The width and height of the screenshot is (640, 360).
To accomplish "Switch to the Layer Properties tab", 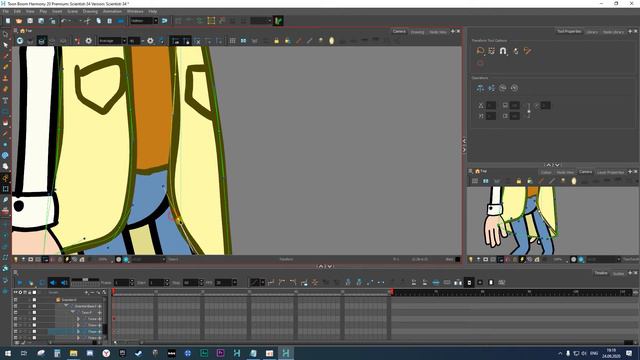I will click(610, 172).
